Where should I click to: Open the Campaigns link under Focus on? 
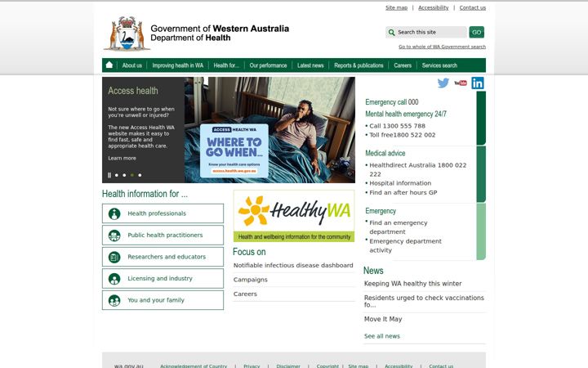pos(251,280)
